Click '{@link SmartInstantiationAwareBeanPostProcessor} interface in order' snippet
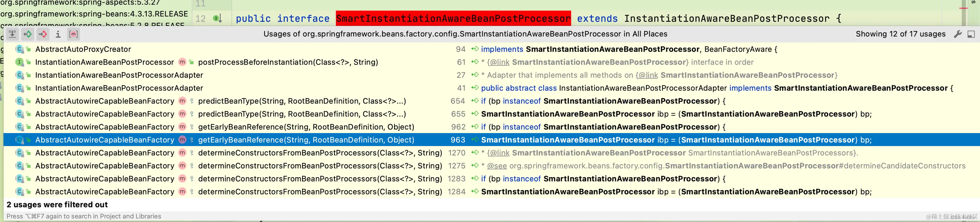This screenshot has height=222, width=980. point(620,62)
